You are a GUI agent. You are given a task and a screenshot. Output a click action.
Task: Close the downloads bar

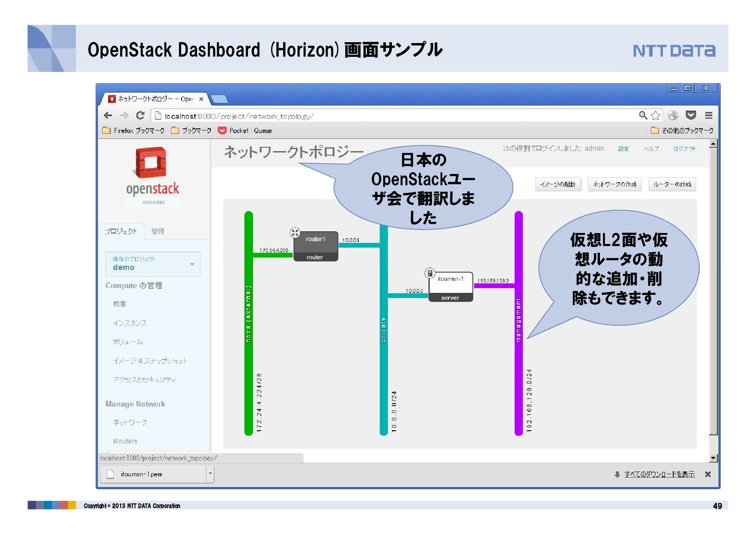pos(708,474)
